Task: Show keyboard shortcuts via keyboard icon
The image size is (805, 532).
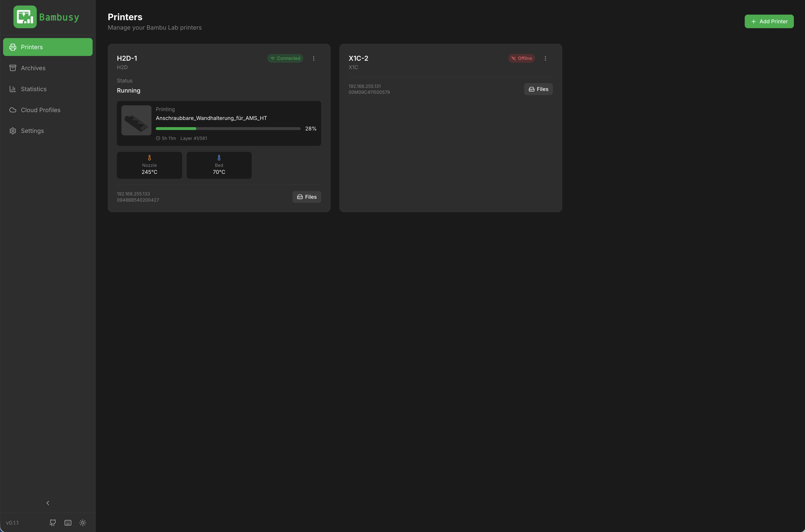Action: pos(68,523)
